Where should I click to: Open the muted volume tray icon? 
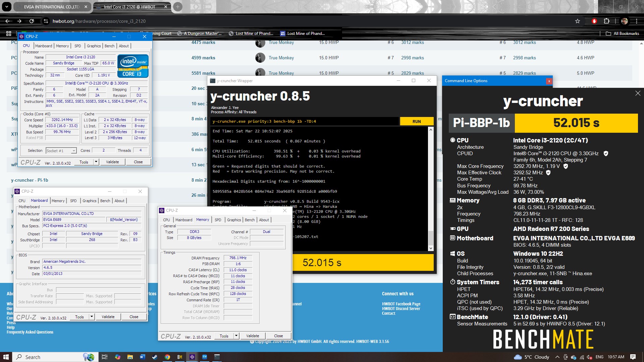point(590,357)
